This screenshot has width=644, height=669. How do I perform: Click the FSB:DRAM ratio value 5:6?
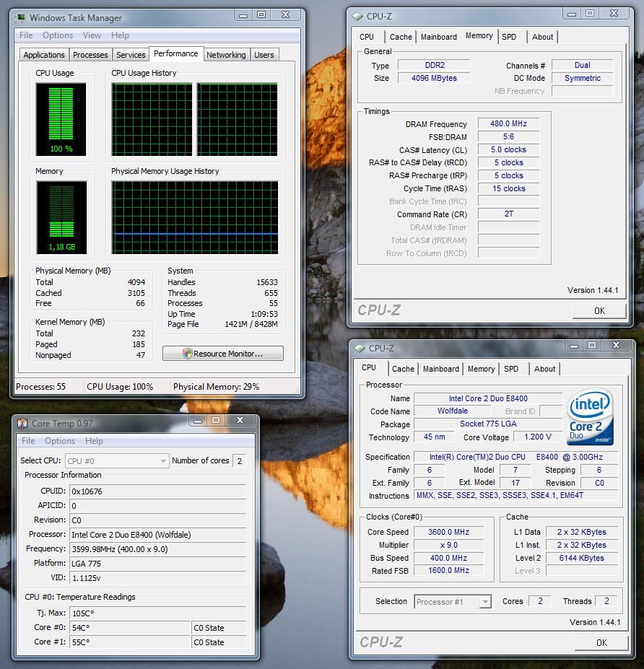coord(508,136)
